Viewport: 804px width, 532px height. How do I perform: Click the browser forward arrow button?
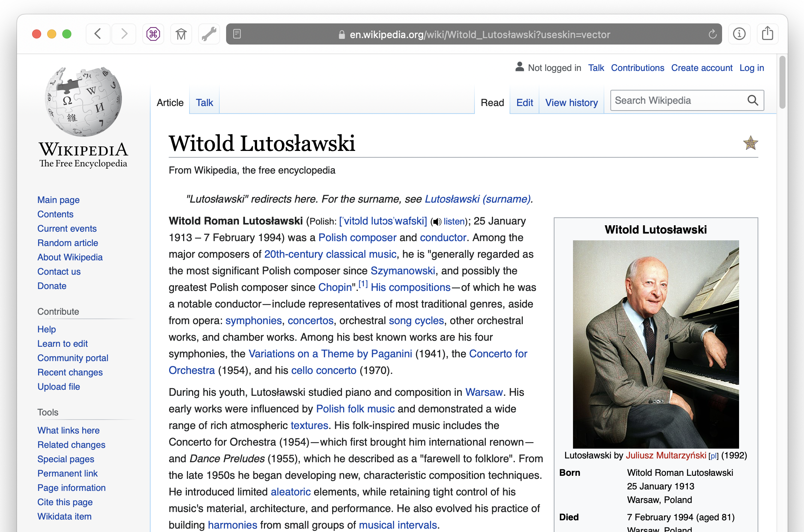[124, 34]
